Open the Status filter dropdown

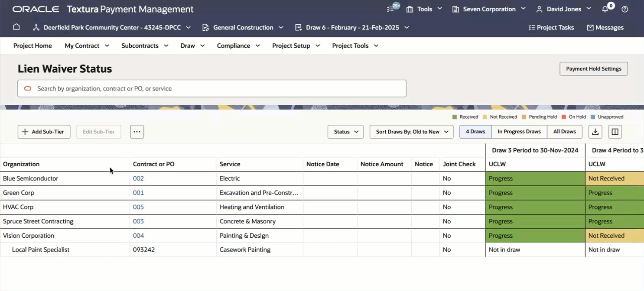pos(345,132)
